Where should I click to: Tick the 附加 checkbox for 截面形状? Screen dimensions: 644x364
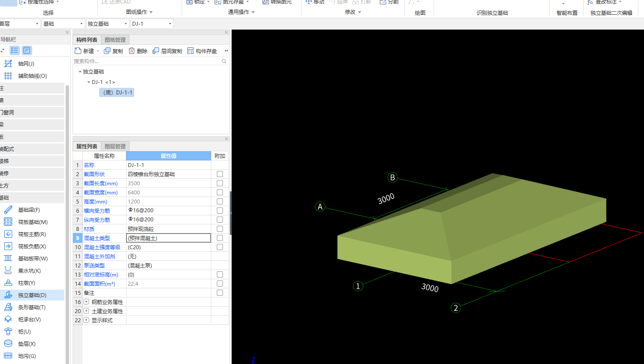(x=220, y=174)
